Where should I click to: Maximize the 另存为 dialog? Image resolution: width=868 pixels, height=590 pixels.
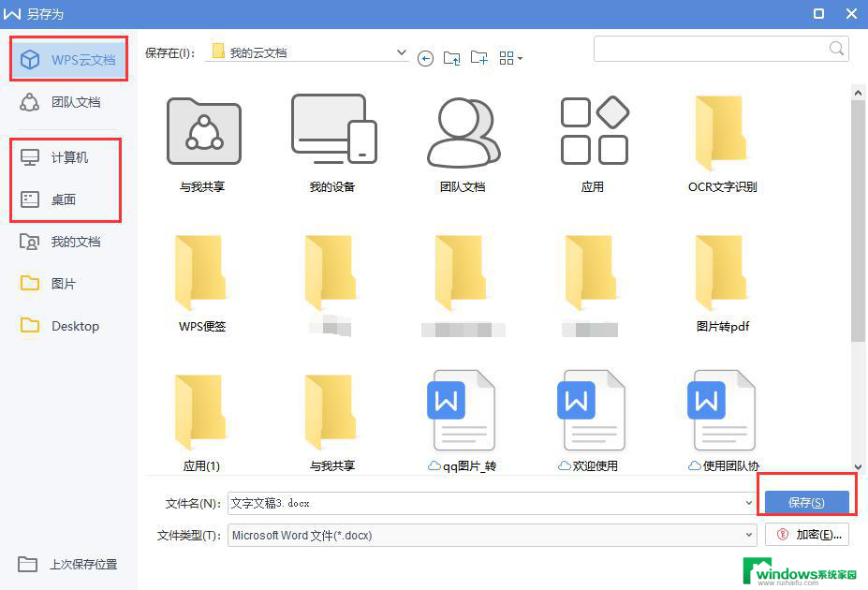(818, 14)
